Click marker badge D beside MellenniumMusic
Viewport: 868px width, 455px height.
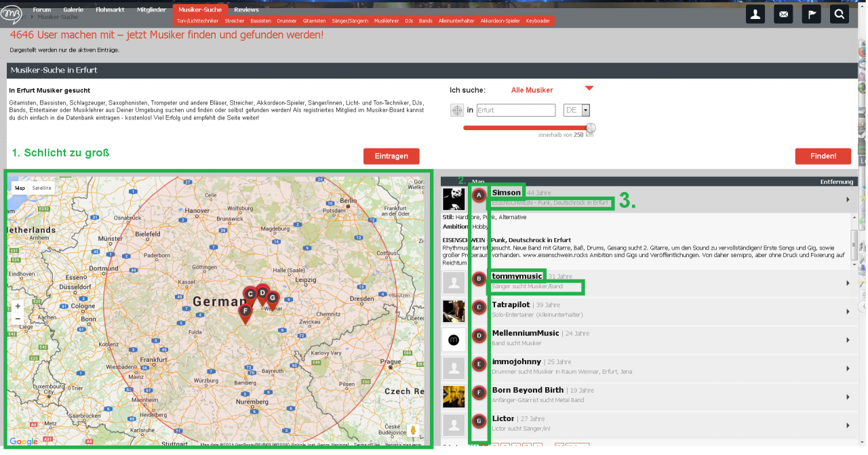(x=479, y=336)
